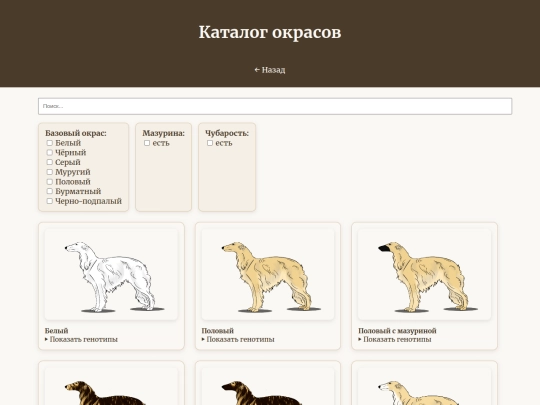Enable the Чёрный base color checkbox
This screenshot has width=540, height=405.
click(x=50, y=153)
